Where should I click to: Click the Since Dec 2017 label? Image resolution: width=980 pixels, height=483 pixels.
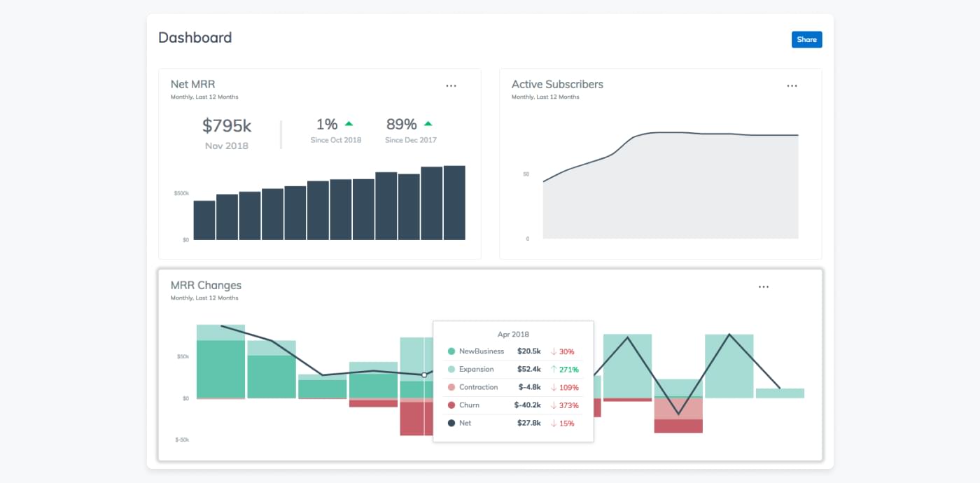pyautogui.click(x=411, y=140)
